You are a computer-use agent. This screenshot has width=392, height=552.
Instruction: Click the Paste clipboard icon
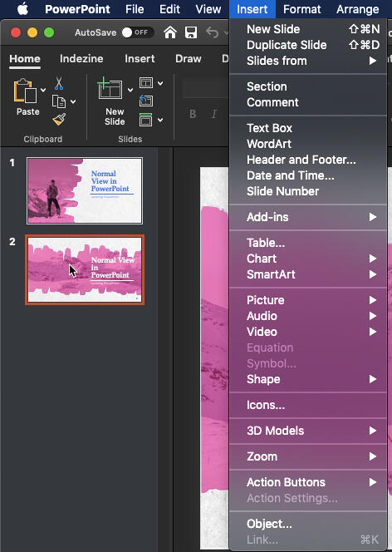click(25, 91)
